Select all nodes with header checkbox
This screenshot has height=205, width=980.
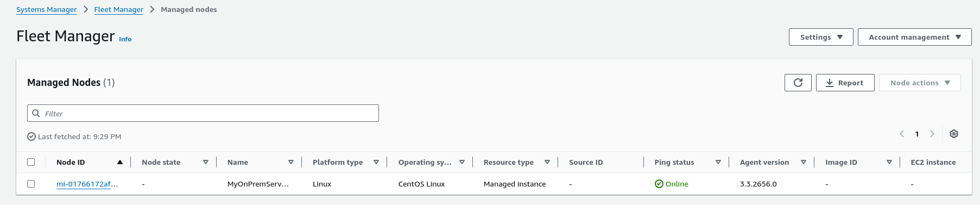coord(31,162)
